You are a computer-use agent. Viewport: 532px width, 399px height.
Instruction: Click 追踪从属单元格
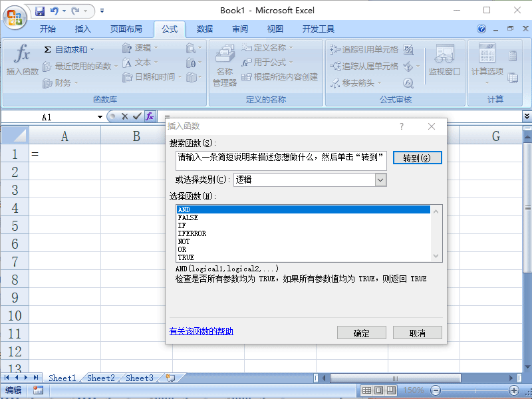pyautogui.click(x=364, y=66)
